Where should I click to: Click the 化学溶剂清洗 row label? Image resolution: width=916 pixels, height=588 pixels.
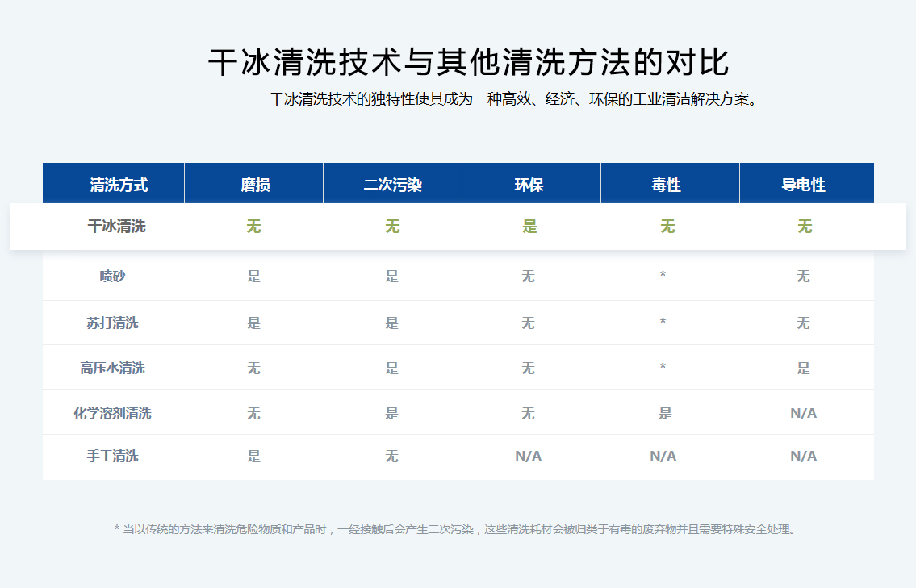(113, 413)
